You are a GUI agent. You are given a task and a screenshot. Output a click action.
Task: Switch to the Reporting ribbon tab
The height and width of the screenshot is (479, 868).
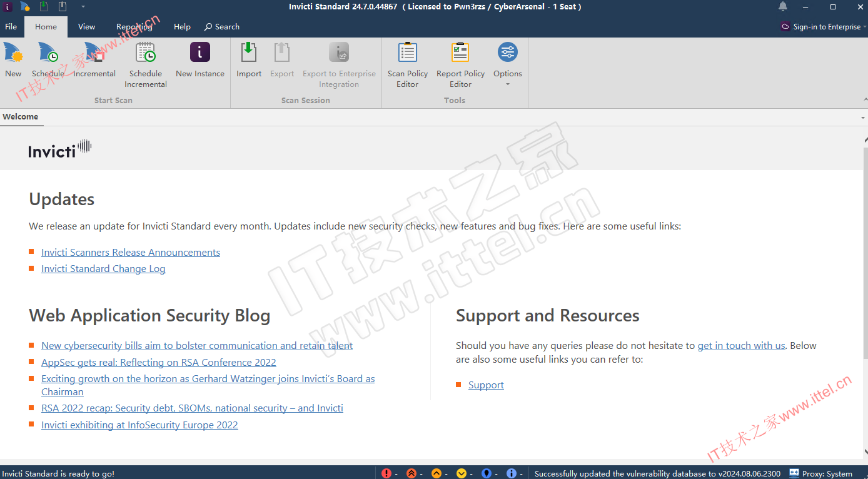click(134, 27)
